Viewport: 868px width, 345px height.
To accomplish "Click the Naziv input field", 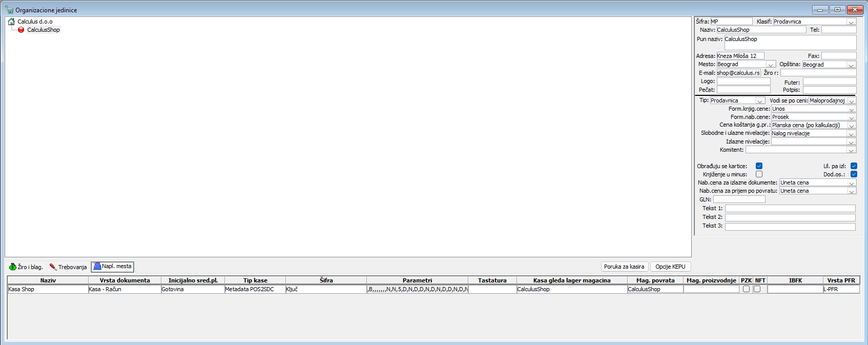I will click(761, 30).
